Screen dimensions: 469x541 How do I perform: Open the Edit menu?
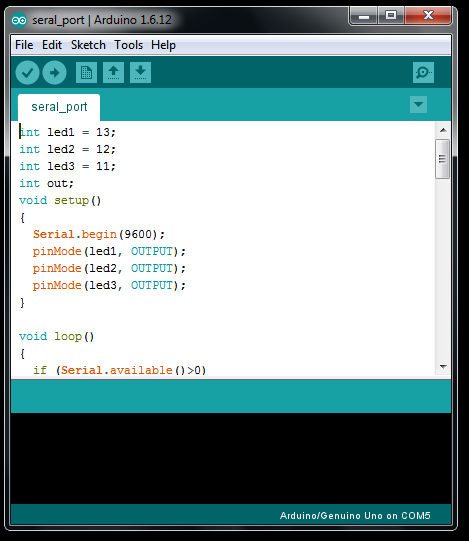click(x=52, y=45)
